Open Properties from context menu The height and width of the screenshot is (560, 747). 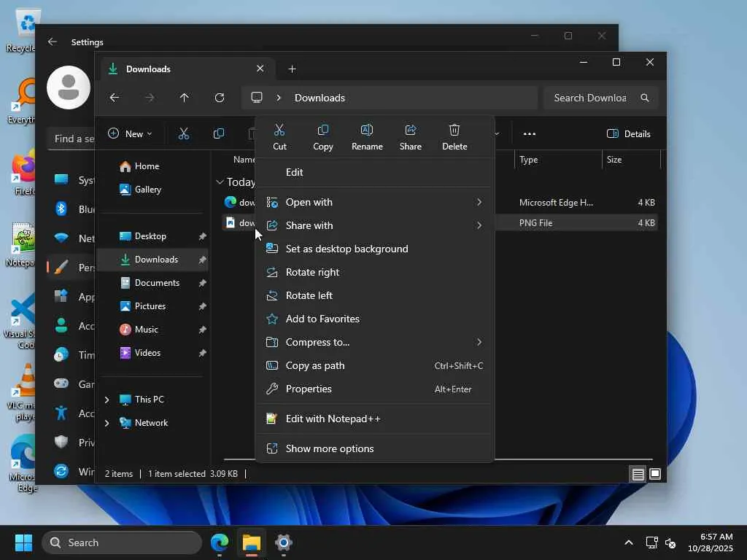click(375, 389)
